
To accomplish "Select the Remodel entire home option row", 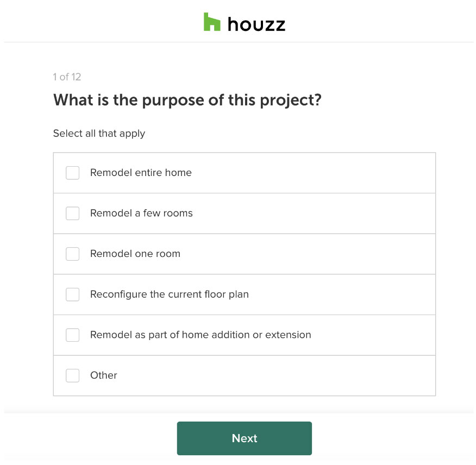I will (244, 172).
